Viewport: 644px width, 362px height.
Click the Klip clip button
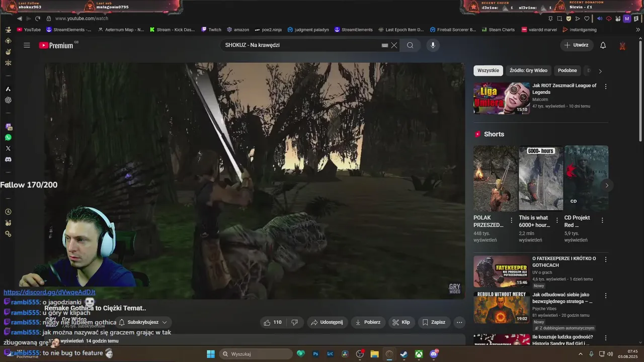(x=401, y=322)
